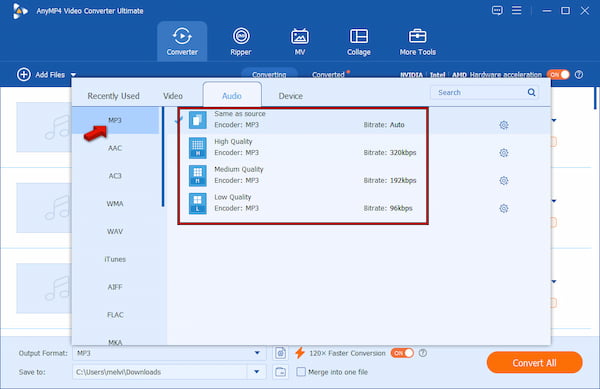Select the FLAC format in list
600x389 pixels.
pos(115,315)
